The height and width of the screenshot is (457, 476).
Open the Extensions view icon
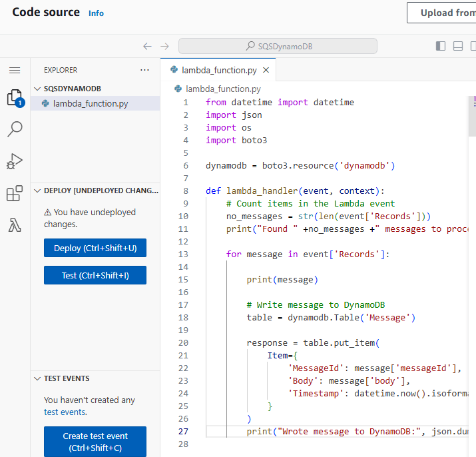click(x=15, y=194)
